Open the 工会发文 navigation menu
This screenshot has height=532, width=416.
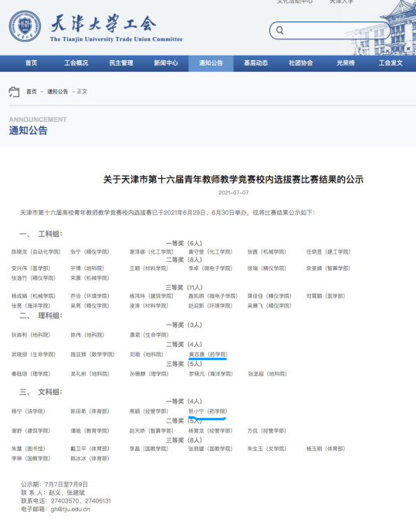tap(391, 63)
